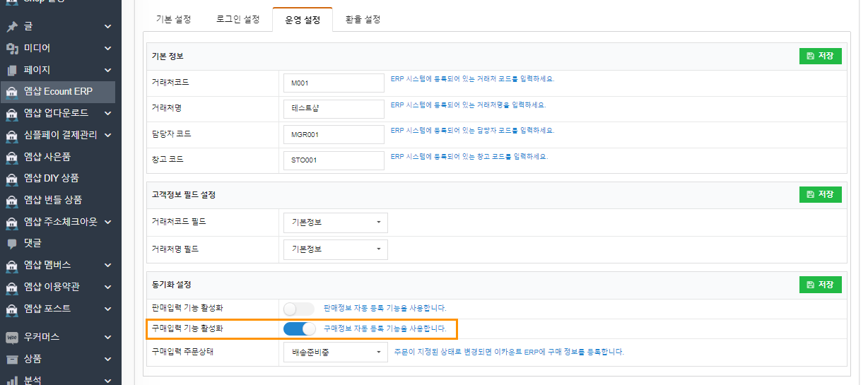Click the archive box icon for 상품
This screenshot has height=385, width=868.
11,359
